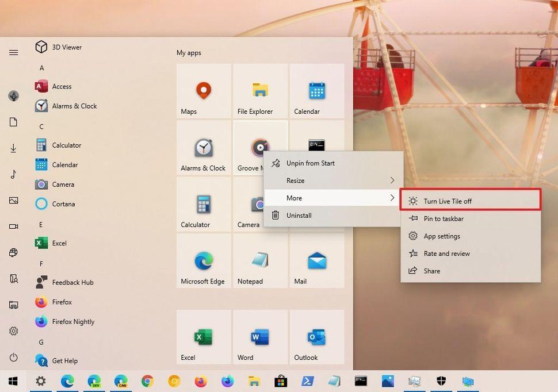558x392 pixels.
Task: Open the Maps tile
Action: click(204, 91)
